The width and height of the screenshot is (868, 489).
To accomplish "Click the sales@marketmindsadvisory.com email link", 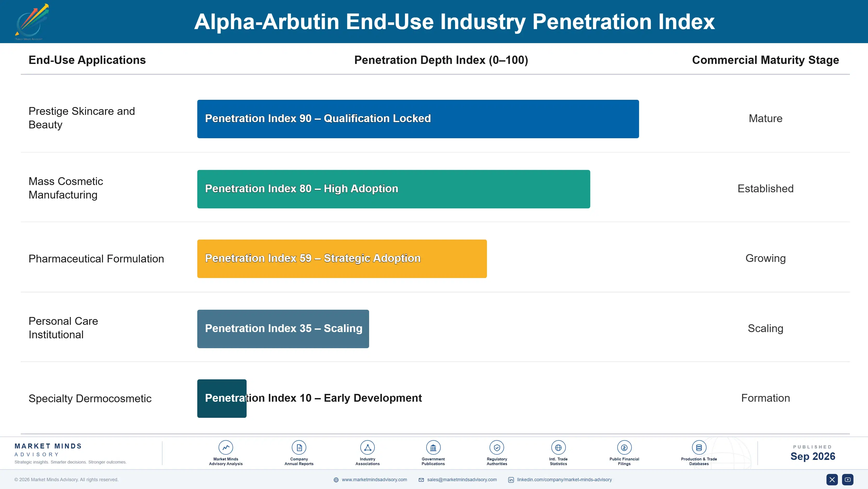I will (462, 480).
